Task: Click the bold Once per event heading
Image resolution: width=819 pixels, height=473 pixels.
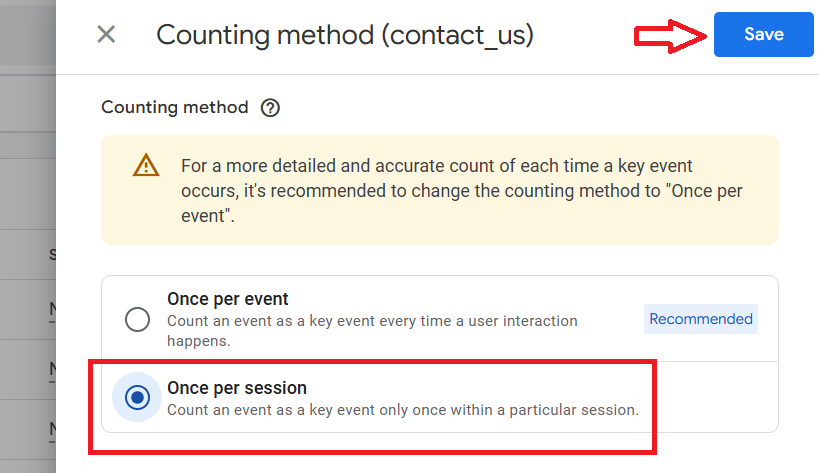Action: coord(228,299)
